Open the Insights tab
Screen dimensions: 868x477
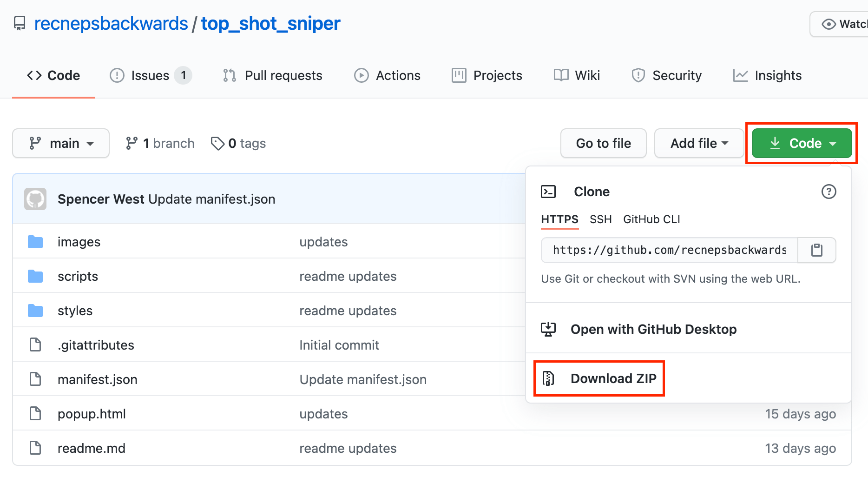(767, 75)
